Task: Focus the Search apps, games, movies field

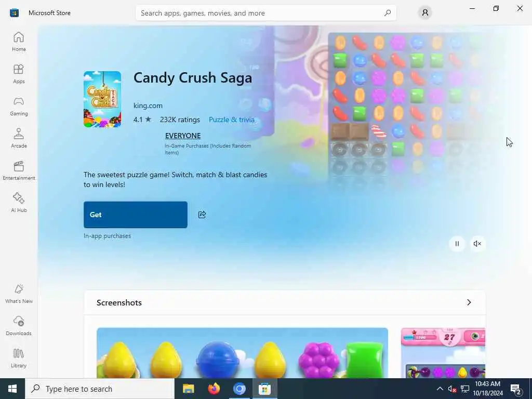Action: click(266, 13)
